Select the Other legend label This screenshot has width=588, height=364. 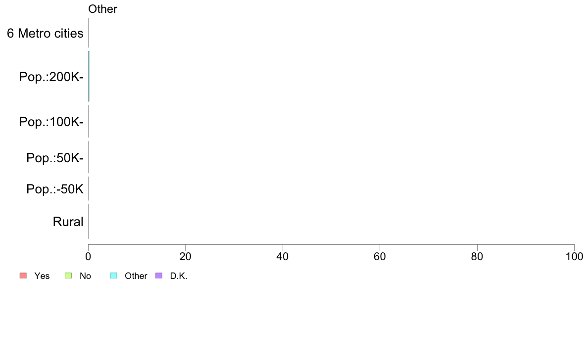coord(136,276)
